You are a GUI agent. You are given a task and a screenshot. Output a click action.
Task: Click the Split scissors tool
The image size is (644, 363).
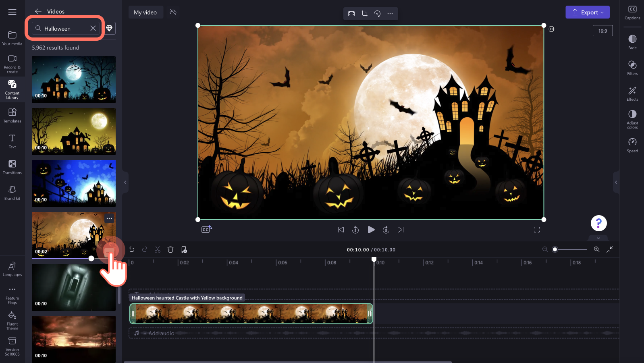coord(158,250)
